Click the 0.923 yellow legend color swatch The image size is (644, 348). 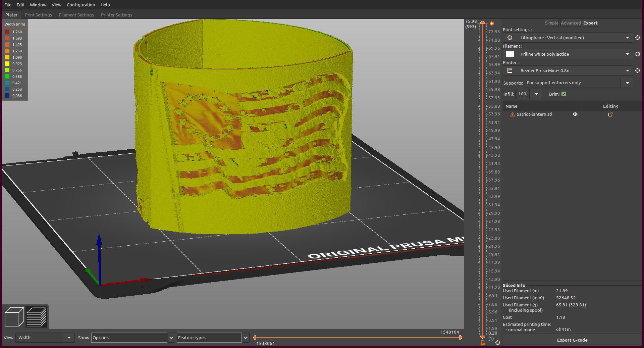click(x=7, y=64)
